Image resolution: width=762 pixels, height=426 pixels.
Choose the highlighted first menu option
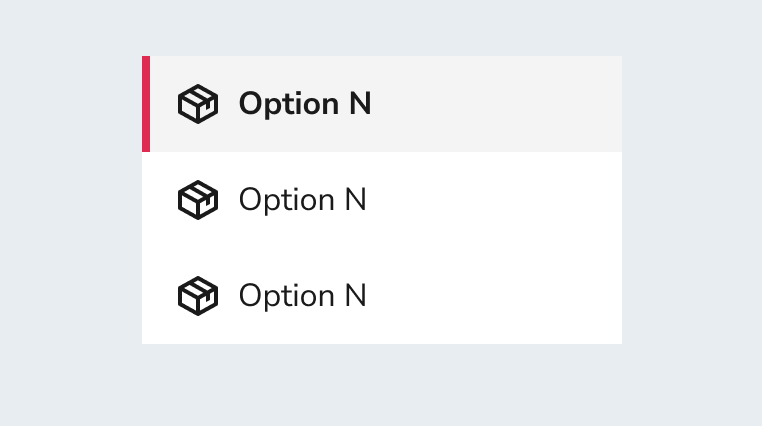(x=382, y=104)
